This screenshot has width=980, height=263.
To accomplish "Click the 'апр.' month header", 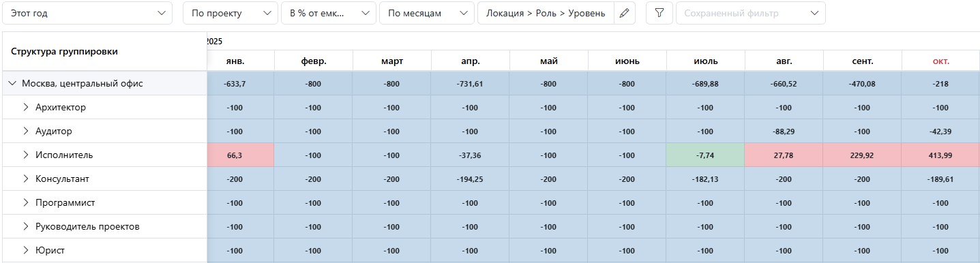I will 471,61.
